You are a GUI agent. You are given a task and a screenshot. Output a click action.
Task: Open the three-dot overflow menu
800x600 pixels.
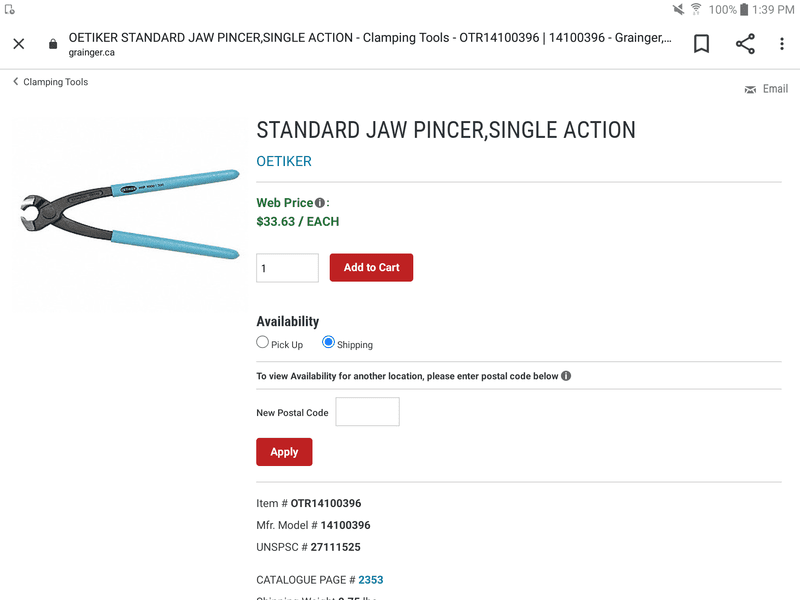click(x=782, y=44)
